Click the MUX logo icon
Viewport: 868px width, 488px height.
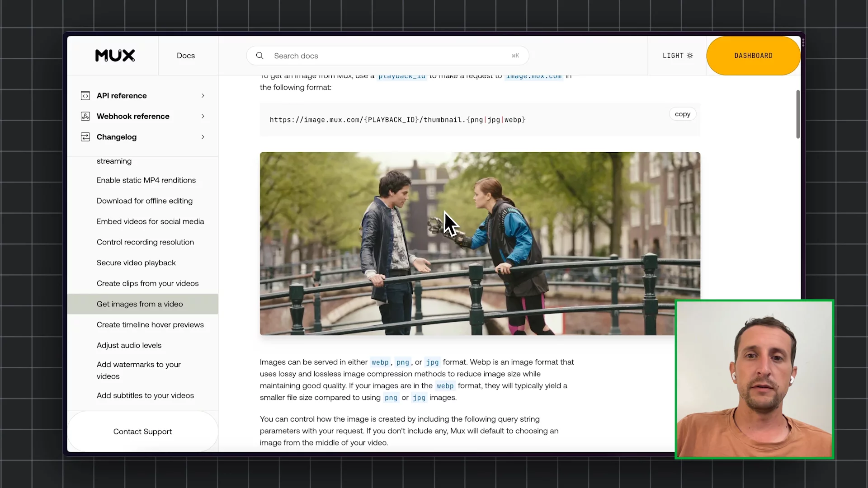114,56
